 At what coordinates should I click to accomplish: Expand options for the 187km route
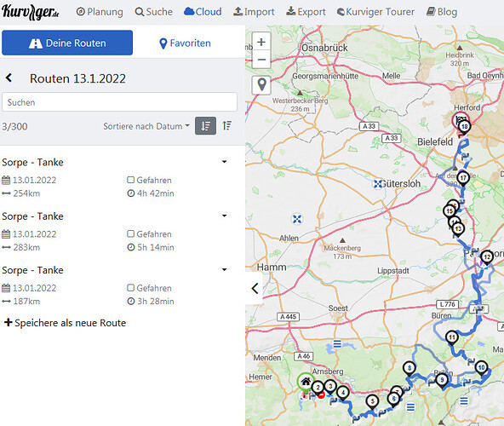point(225,269)
